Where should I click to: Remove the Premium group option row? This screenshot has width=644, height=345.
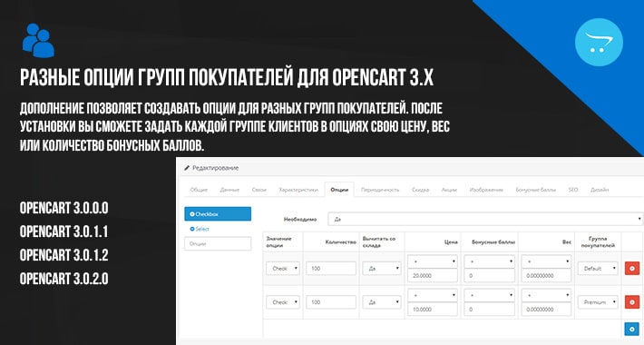(631, 302)
